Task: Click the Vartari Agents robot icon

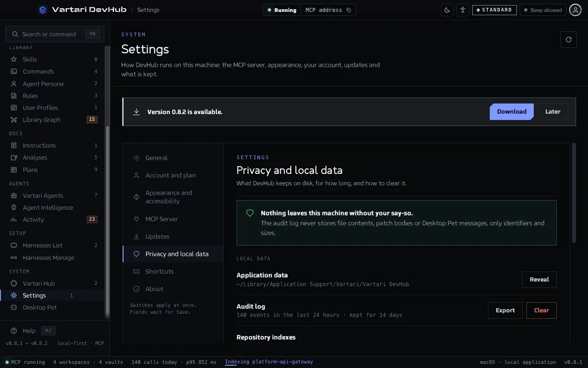Action: 14,195
